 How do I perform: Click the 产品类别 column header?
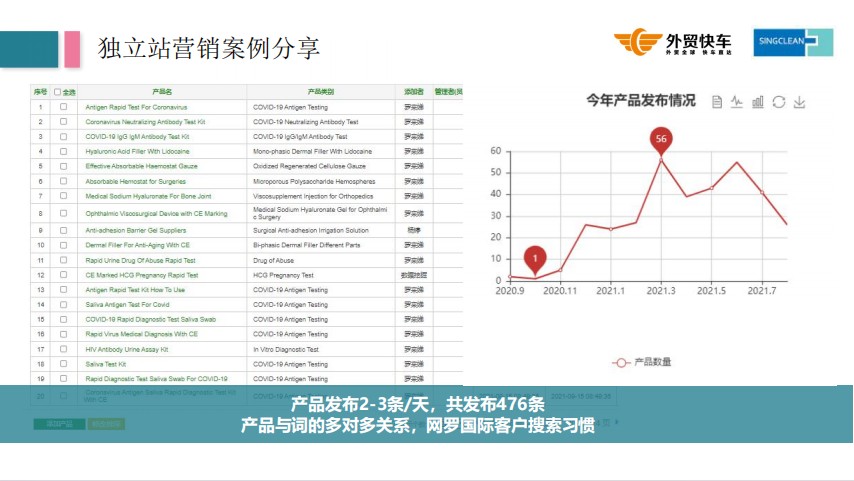tap(321, 92)
